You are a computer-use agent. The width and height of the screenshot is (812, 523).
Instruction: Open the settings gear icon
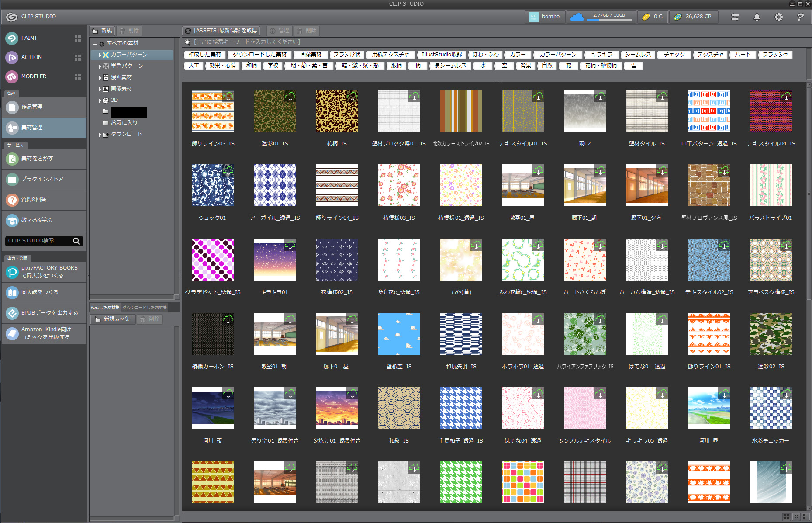point(778,17)
